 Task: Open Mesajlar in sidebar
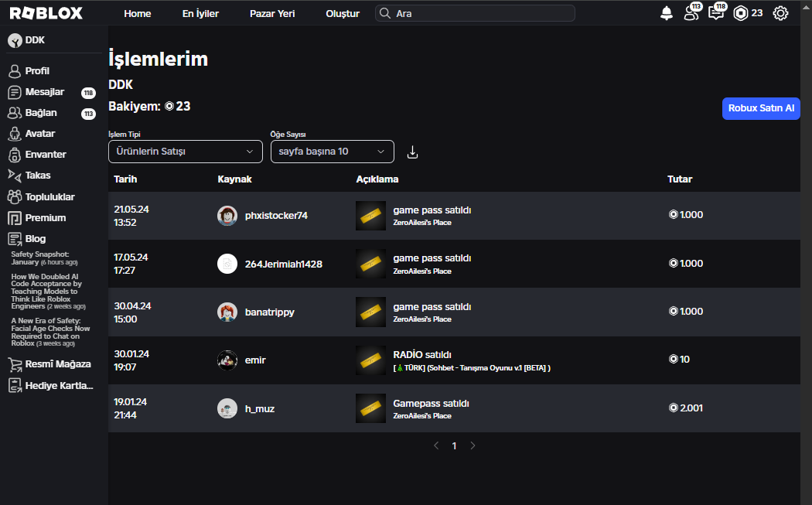(45, 92)
